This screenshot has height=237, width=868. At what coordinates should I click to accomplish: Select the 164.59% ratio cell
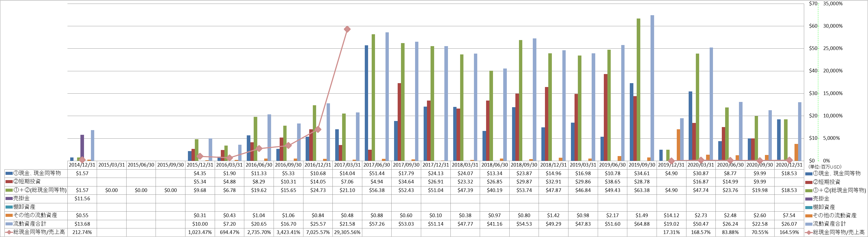(x=789, y=232)
